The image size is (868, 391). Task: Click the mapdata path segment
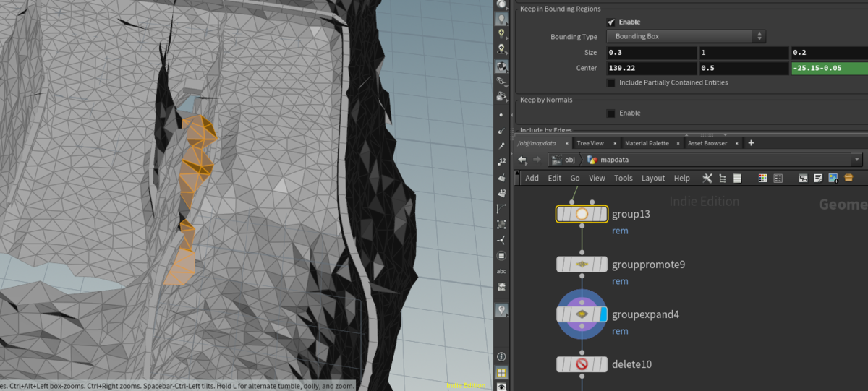point(608,160)
